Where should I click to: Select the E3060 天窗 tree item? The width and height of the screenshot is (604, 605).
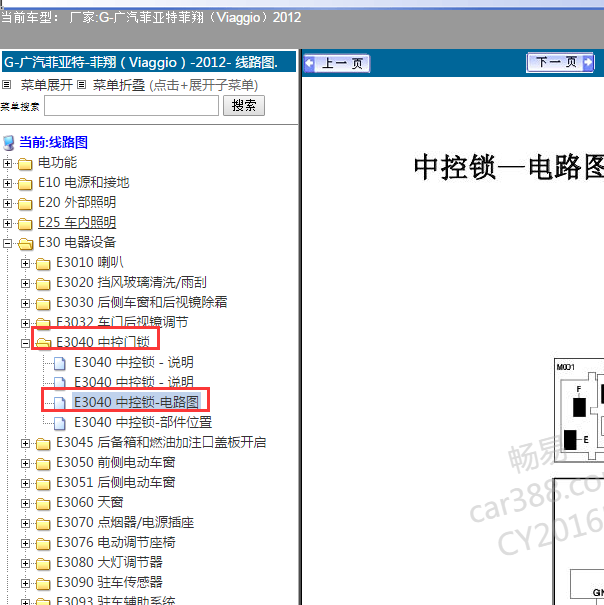point(90,502)
